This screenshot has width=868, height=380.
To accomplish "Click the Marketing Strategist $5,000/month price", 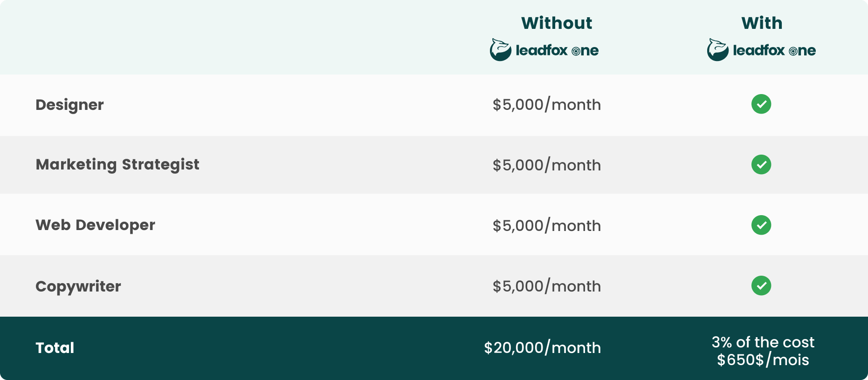I will point(546,165).
